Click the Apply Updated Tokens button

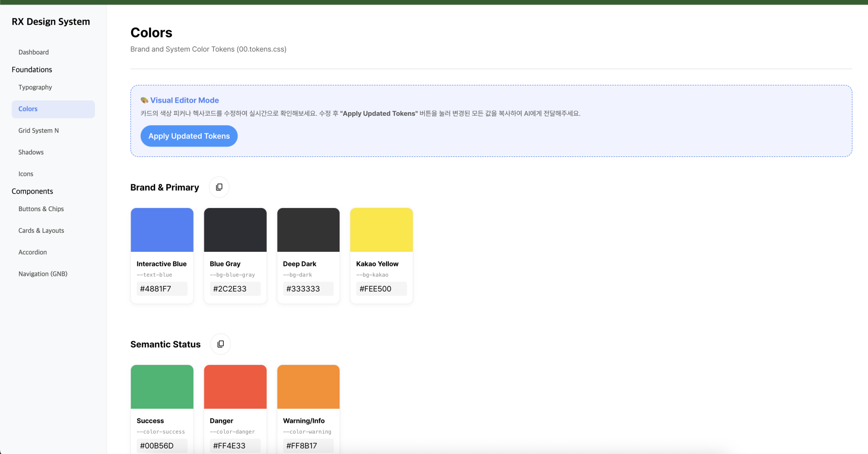[189, 136]
